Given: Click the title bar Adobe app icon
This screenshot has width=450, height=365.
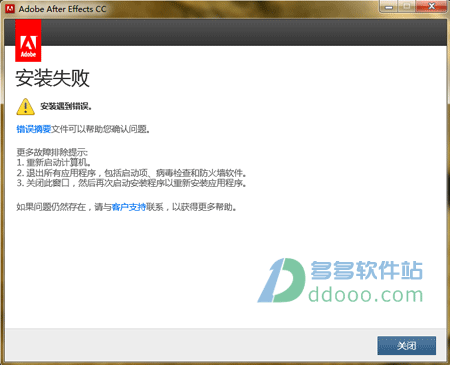Looking at the screenshot, I should coord(10,9).
